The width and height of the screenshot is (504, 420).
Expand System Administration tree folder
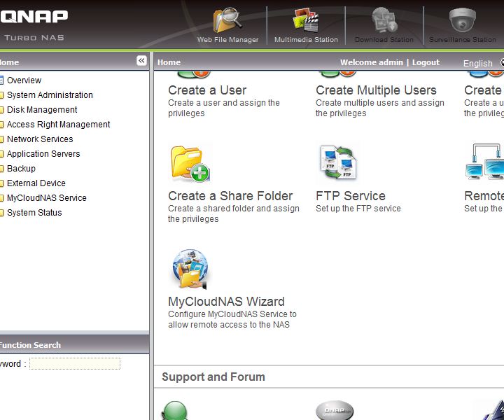click(x=50, y=95)
